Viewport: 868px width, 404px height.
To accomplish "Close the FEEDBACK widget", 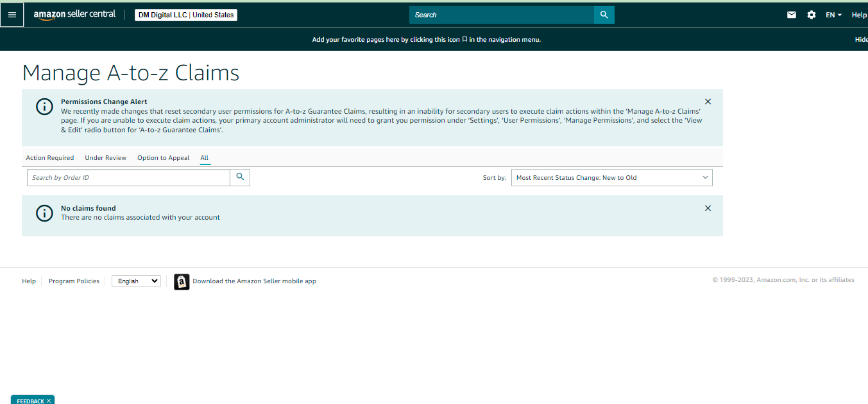I will [49, 401].
